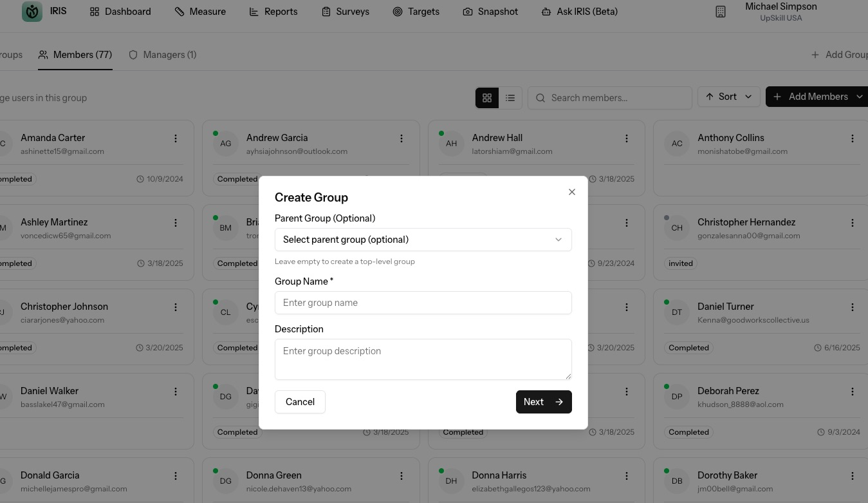Open options menu for Donna Harris

(627, 476)
